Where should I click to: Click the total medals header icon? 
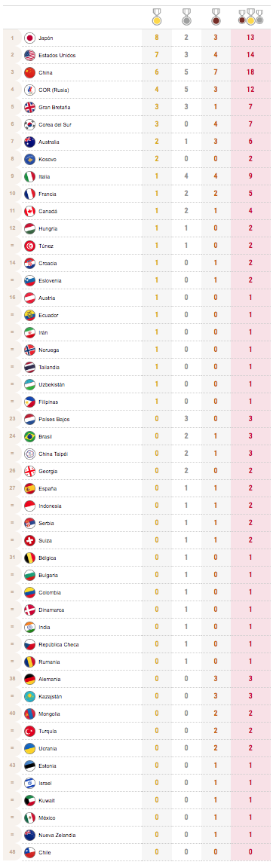coord(250,17)
